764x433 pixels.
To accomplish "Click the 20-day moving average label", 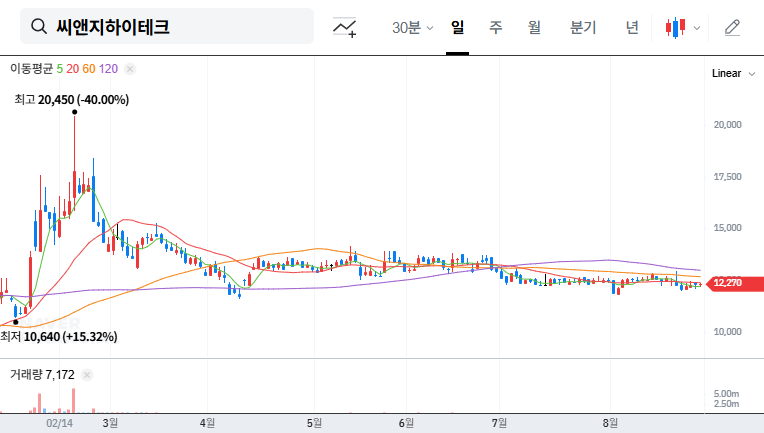I will (x=73, y=69).
